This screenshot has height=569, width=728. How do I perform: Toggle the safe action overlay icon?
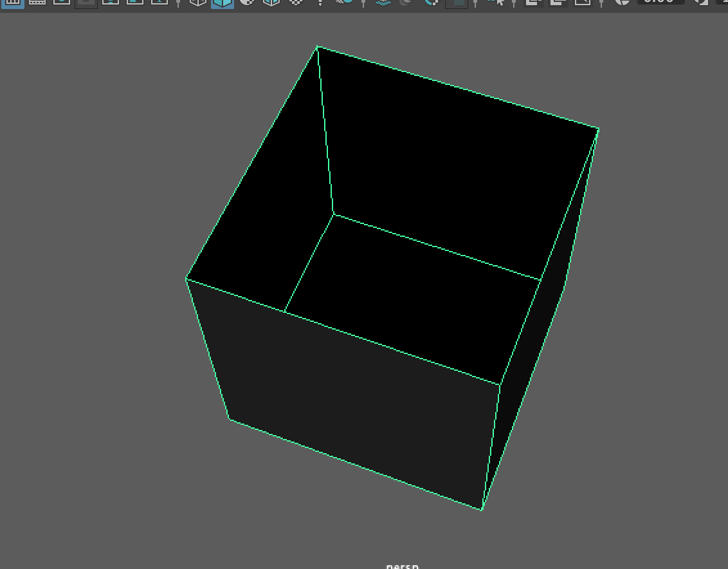(135, 2)
